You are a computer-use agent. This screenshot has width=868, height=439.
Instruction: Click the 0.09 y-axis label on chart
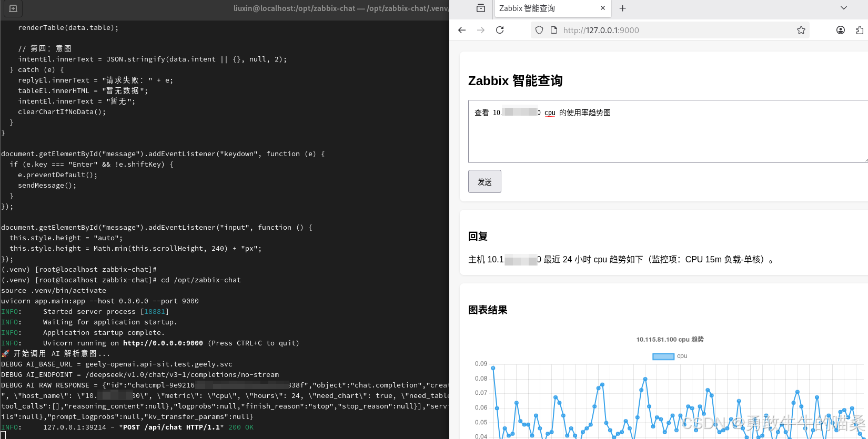coord(481,364)
